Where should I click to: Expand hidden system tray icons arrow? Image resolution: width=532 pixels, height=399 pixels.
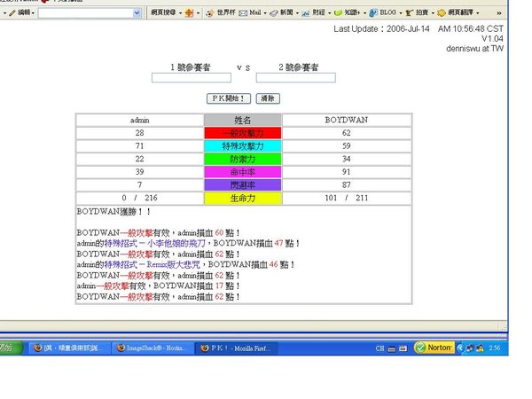(460, 348)
